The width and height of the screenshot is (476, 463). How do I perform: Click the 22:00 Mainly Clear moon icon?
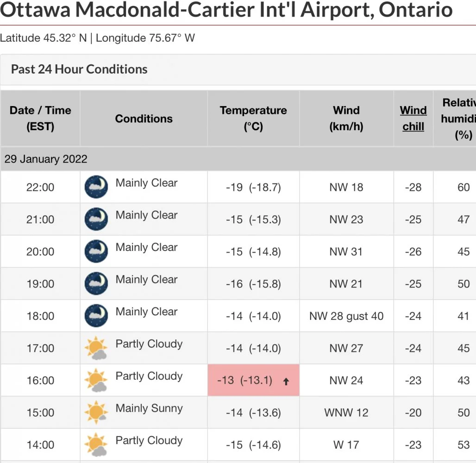point(96,187)
